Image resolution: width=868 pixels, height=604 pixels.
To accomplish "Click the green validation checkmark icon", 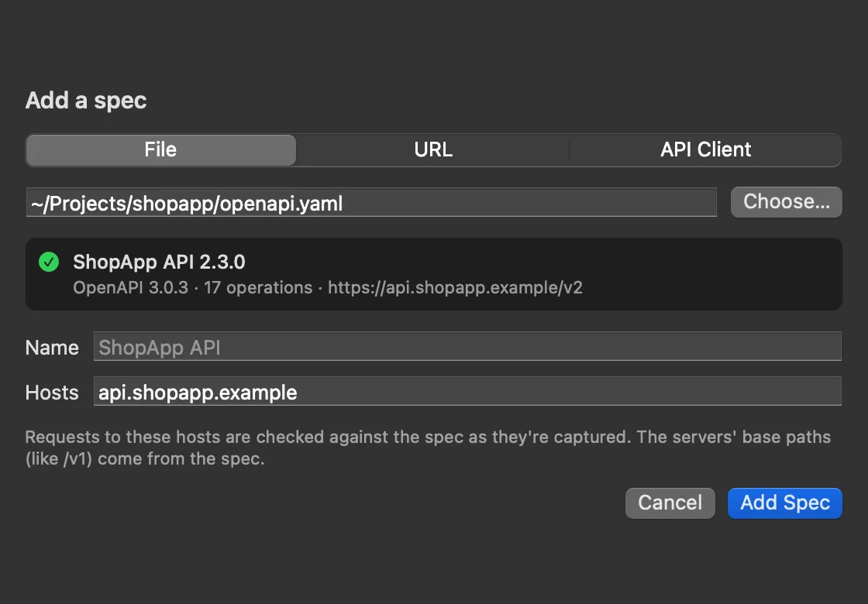I will point(49,262).
